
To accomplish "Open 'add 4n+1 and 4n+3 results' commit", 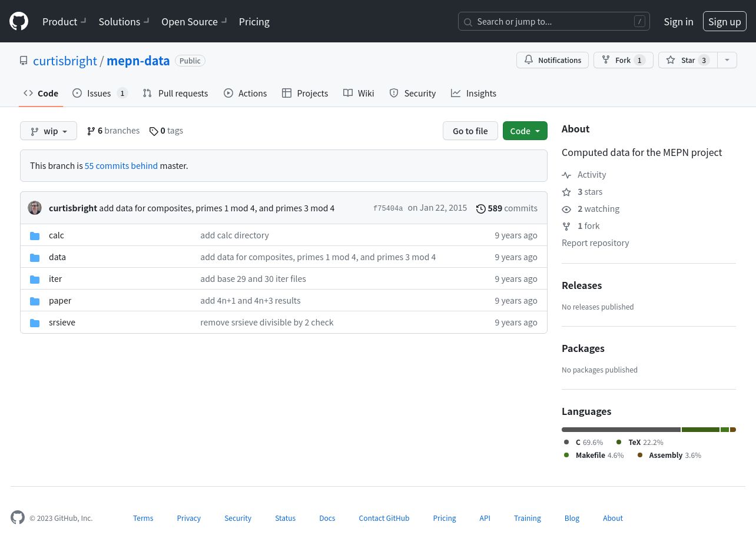I will pos(250,301).
